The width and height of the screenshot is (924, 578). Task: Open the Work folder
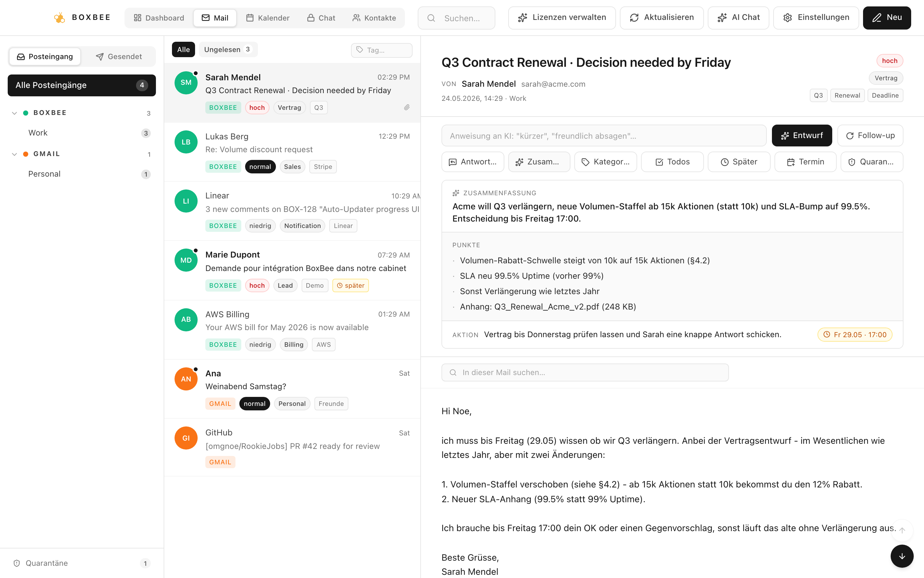tap(82, 133)
